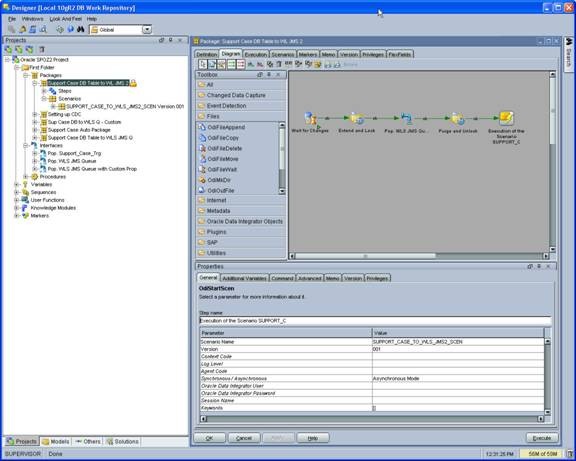Select the red ko next-step tool in the diagram toolbar

[x=241, y=65]
